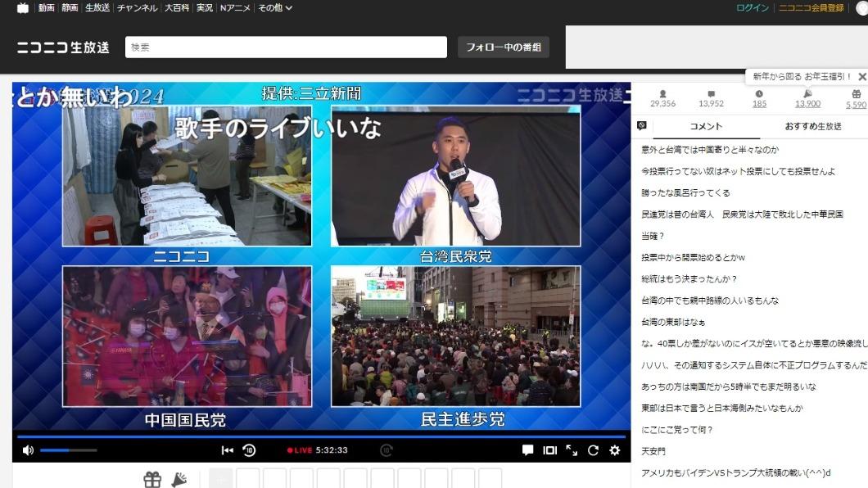Select the おすすめ生放送 tab

point(813,126)
